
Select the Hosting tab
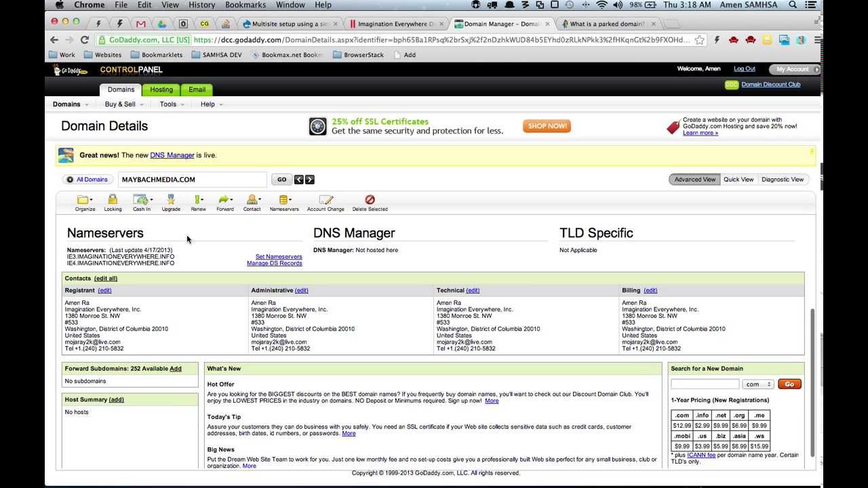[161, 89]
